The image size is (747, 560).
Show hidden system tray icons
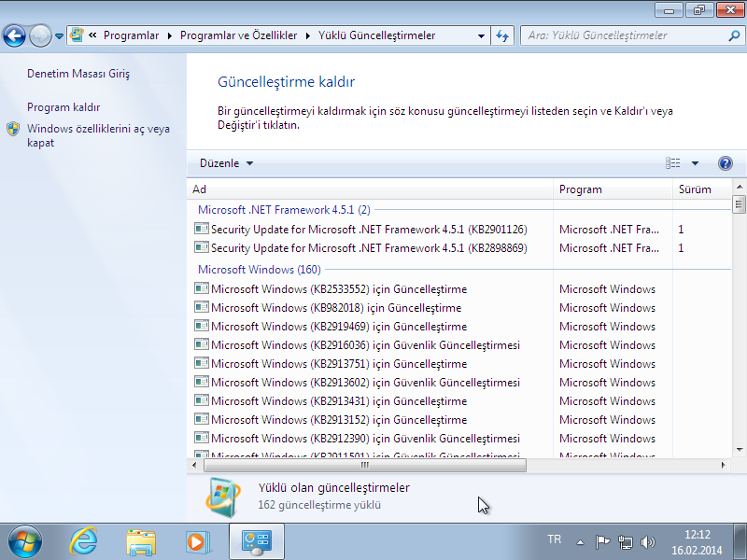coord(580,541)
